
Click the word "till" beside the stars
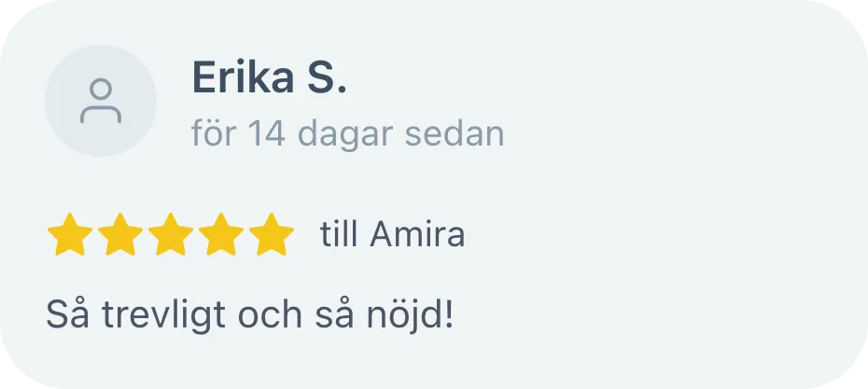(338, 234)
